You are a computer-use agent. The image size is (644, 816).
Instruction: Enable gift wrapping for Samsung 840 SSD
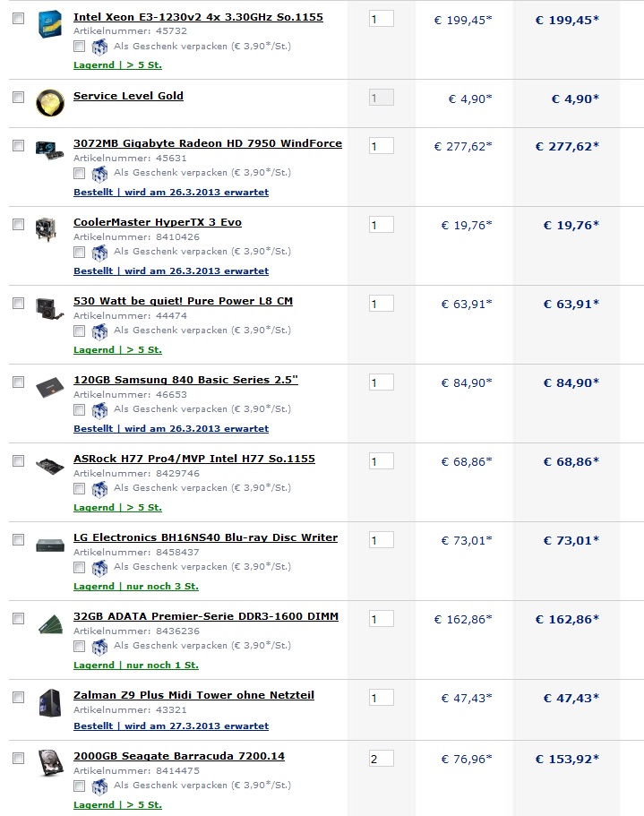(79, 409)
